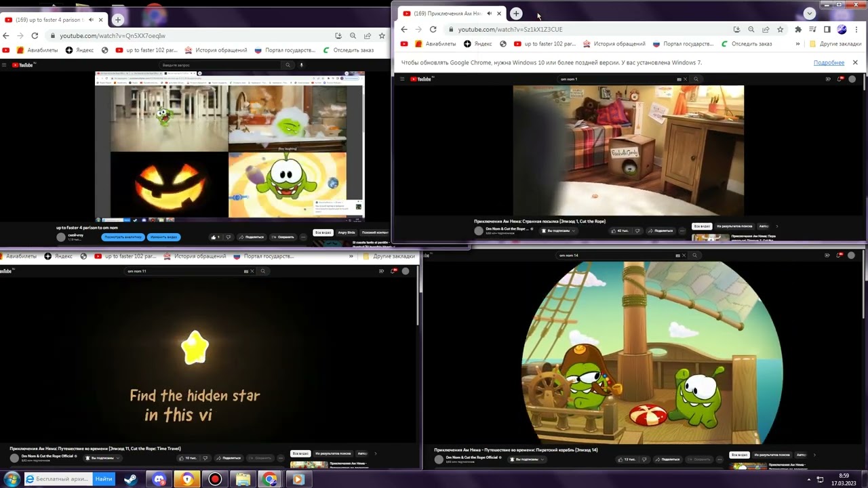Open the screen recorder taskbar icon

[215, 479]
